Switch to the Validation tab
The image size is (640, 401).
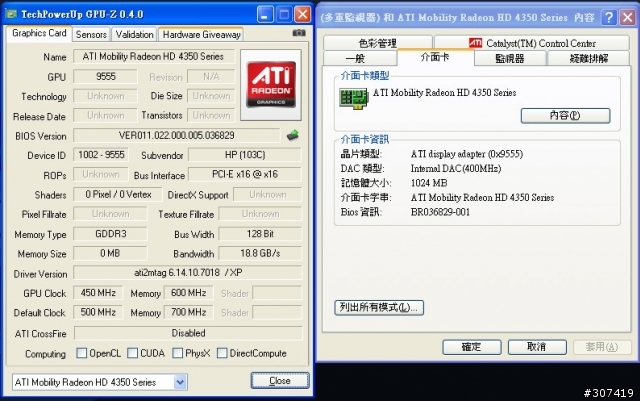click(134, 35)
